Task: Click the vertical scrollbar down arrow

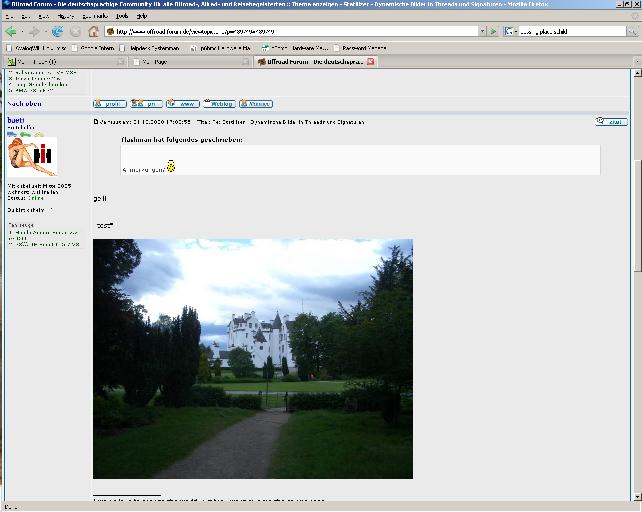Action: pyautogui.click(x=637, y=496)
